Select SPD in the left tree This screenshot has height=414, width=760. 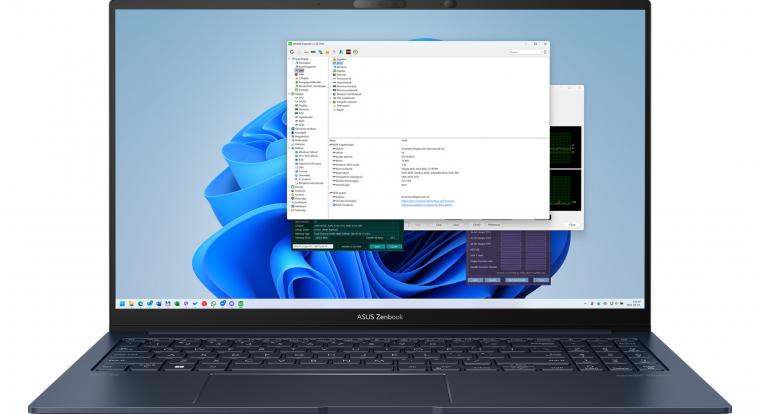[x=300, y=113]
